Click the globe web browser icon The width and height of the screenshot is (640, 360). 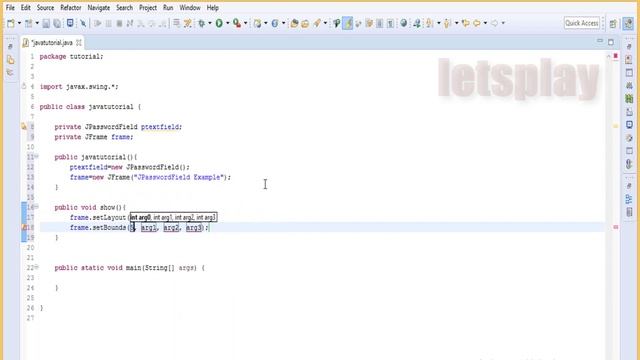[x=404, y=23]
